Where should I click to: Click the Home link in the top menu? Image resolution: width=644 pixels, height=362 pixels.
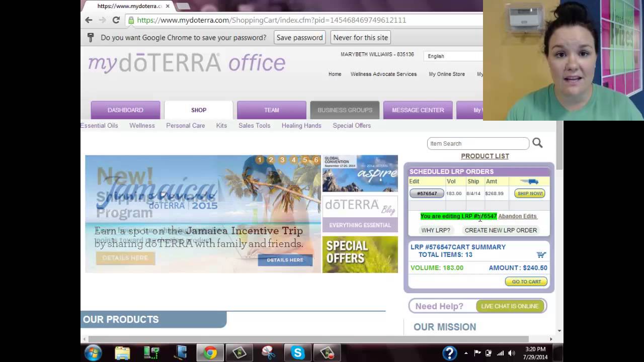(x=335, y=74)
